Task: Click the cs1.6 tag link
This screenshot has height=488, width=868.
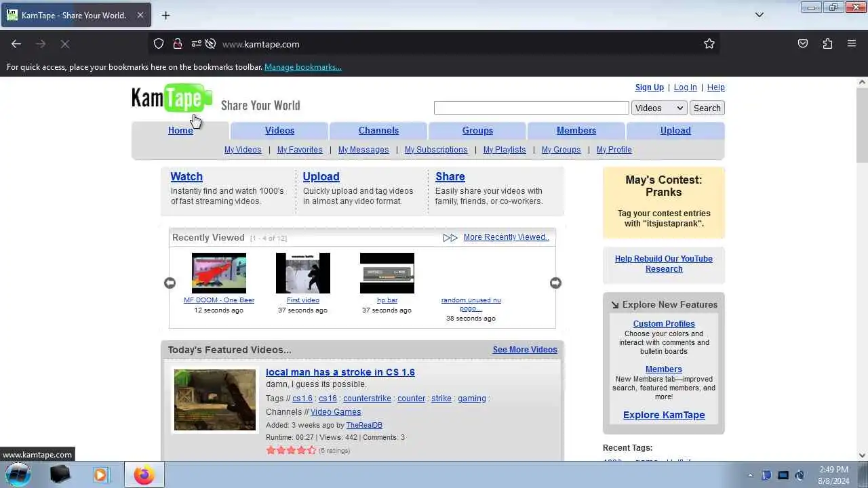Action: (x=302, y=399)
